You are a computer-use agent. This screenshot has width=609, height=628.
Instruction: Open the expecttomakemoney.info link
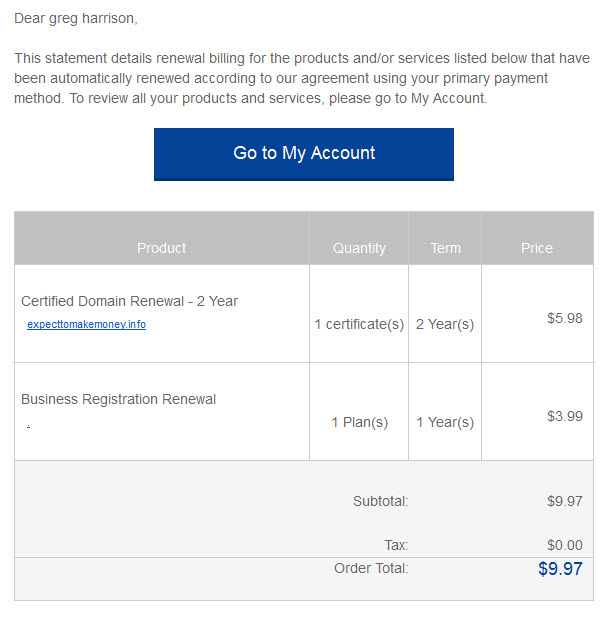tap(86, 324)
